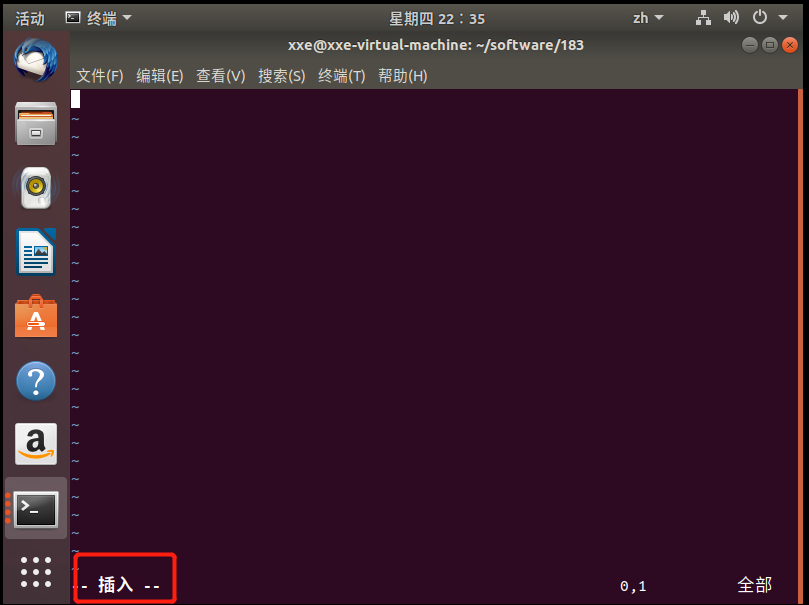Open Thunderbird mail from the dock
This screenshot has height=605, width=809.
[36, 60]
